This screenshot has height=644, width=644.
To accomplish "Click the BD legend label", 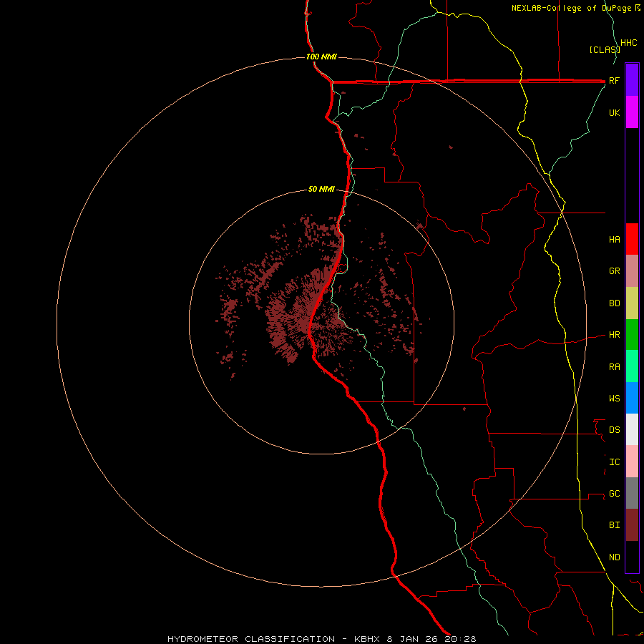I will [614, 303].
